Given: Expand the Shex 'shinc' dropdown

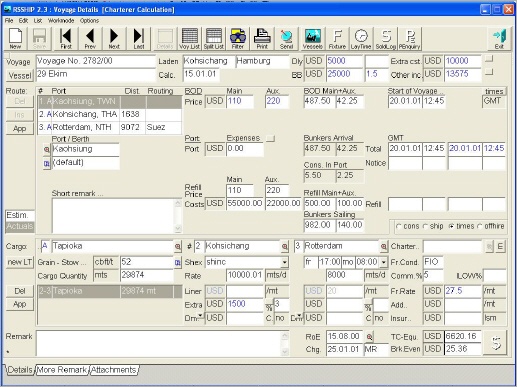Looking at the screenshot, I should coord(284,262).
